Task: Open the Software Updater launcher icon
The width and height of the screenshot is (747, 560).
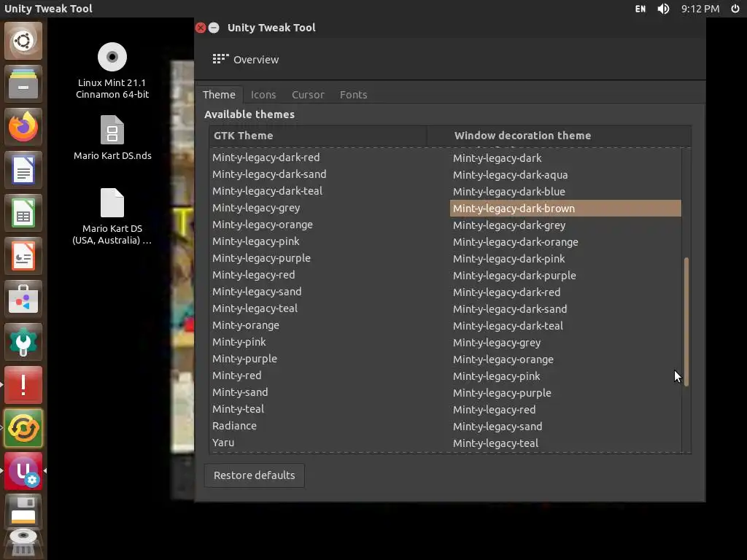Action: (23, 427)
